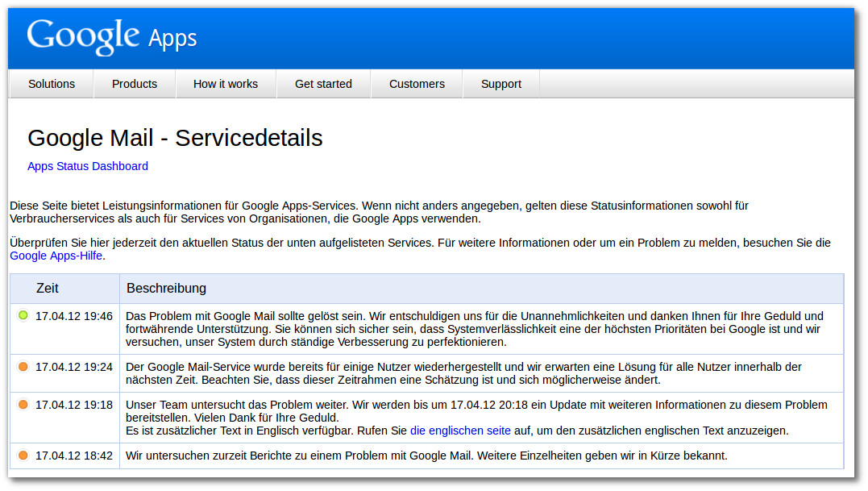Image resolution: width=868 pixels, height=491 pixels.
Task: Open the Solutions menu item
Action: coord(52,84)
